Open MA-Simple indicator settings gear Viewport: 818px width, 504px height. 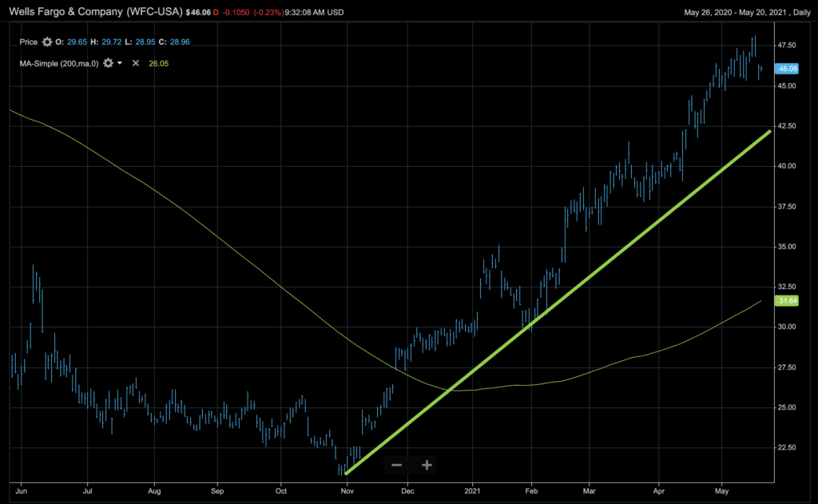coord(107,62)
